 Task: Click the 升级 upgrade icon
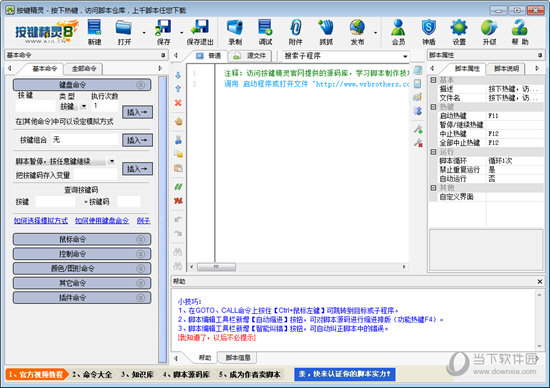489,32
